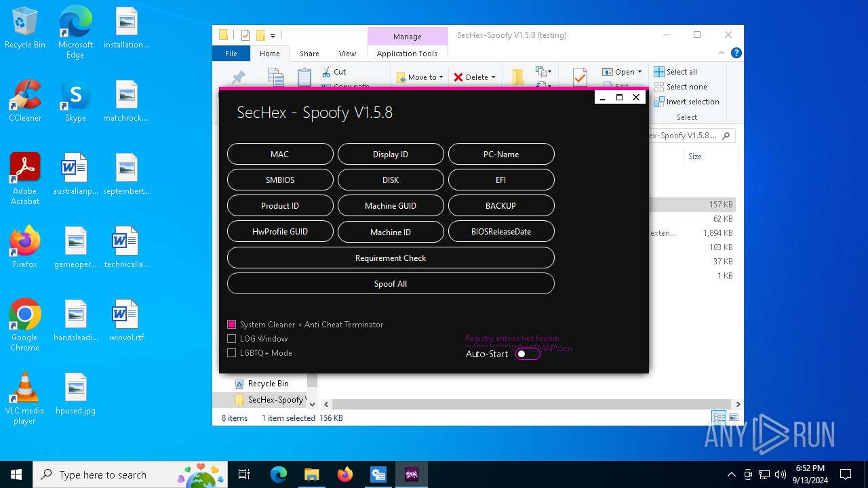Image resolution: width=868 pixels, height=488 pixels.
Task: Click the Explorer search magnifier icon
Action: click(726, 136)
